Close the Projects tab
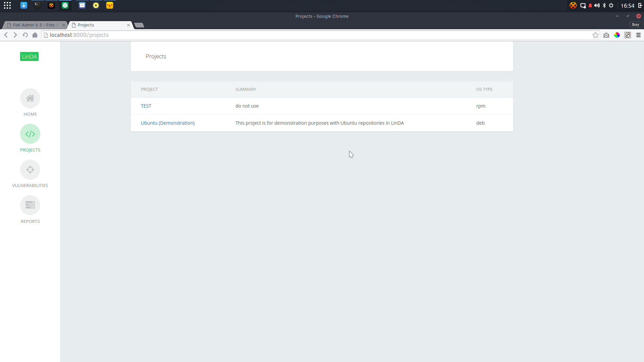 tap(128, 25)
